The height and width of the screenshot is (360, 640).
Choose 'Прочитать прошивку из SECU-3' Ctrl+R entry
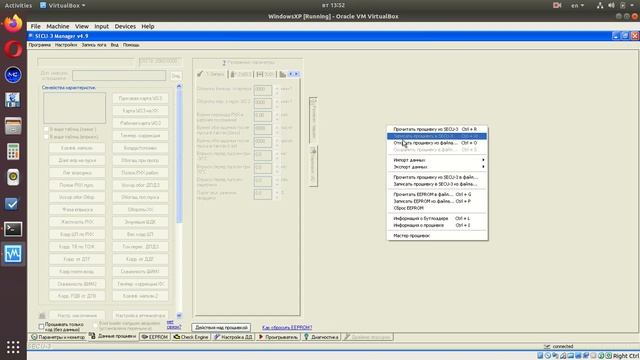tap(437, 129)
